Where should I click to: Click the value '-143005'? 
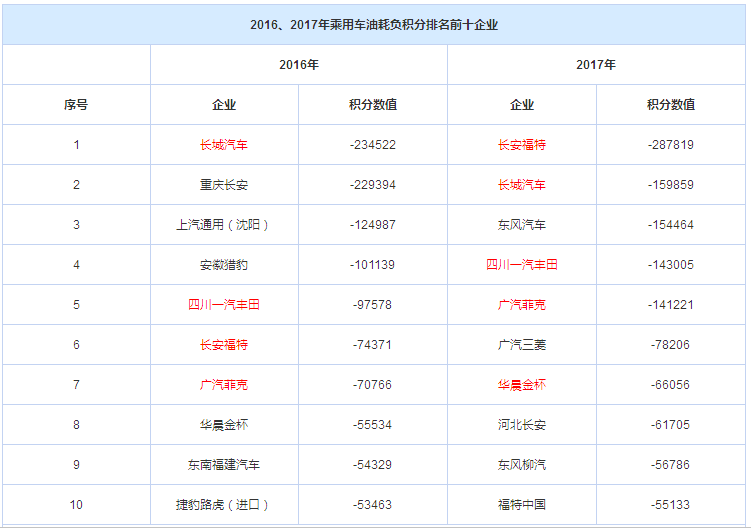[x=671, y=264]
